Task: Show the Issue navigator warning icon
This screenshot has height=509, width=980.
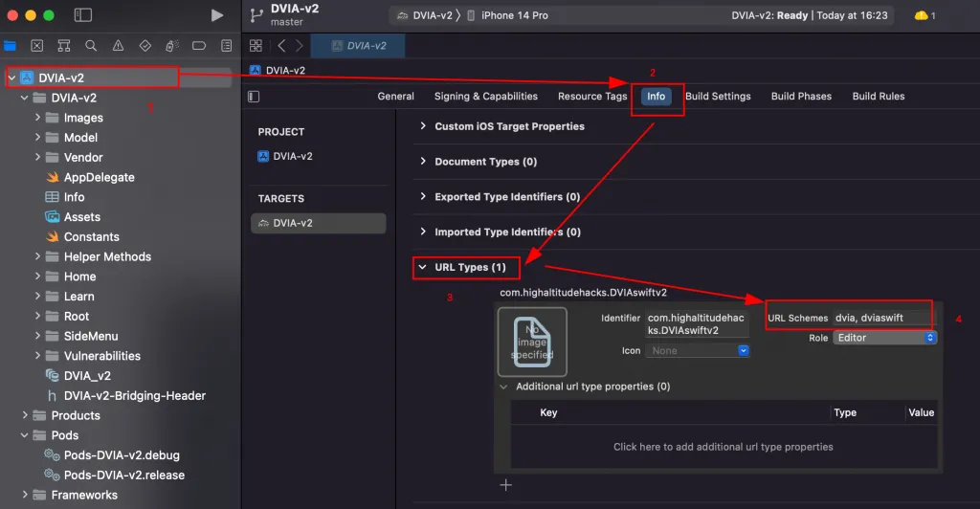Action: [118, 46]
